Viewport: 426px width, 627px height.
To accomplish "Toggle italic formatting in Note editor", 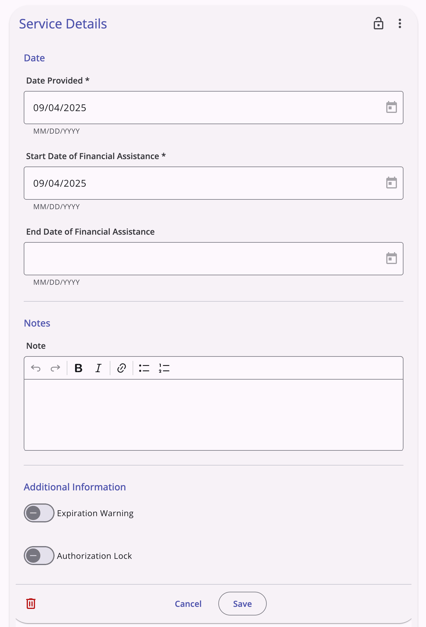I will coord(98,368).
